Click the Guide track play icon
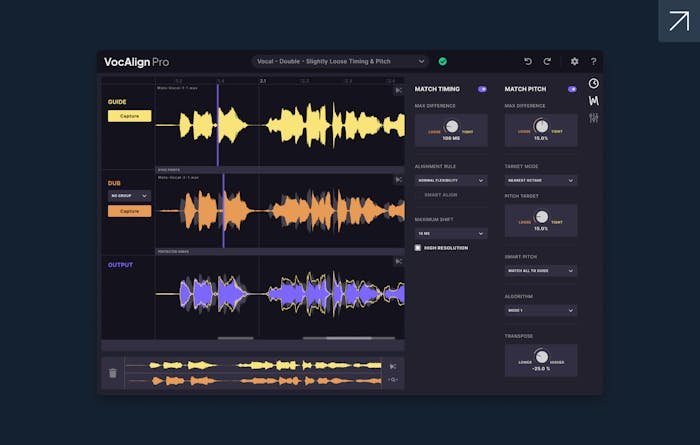This screenshot has width=700, height=445. 399,91
